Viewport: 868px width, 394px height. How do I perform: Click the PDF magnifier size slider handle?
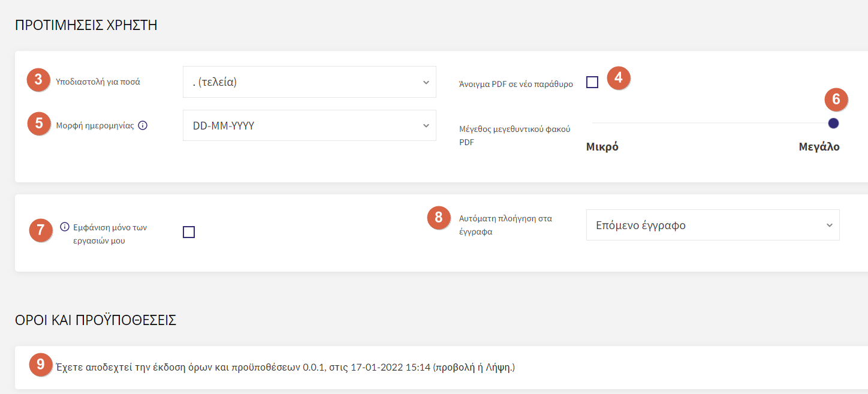click(833, 124)
